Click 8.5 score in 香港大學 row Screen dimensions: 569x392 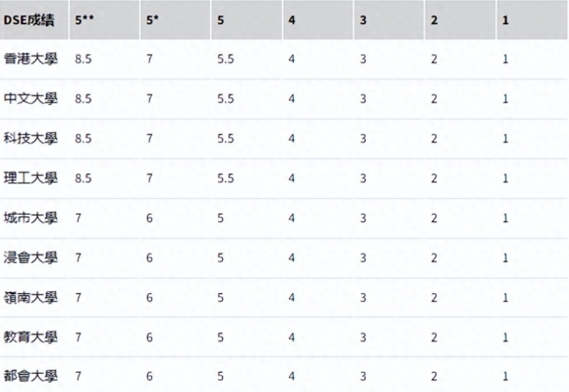[83, 59]
